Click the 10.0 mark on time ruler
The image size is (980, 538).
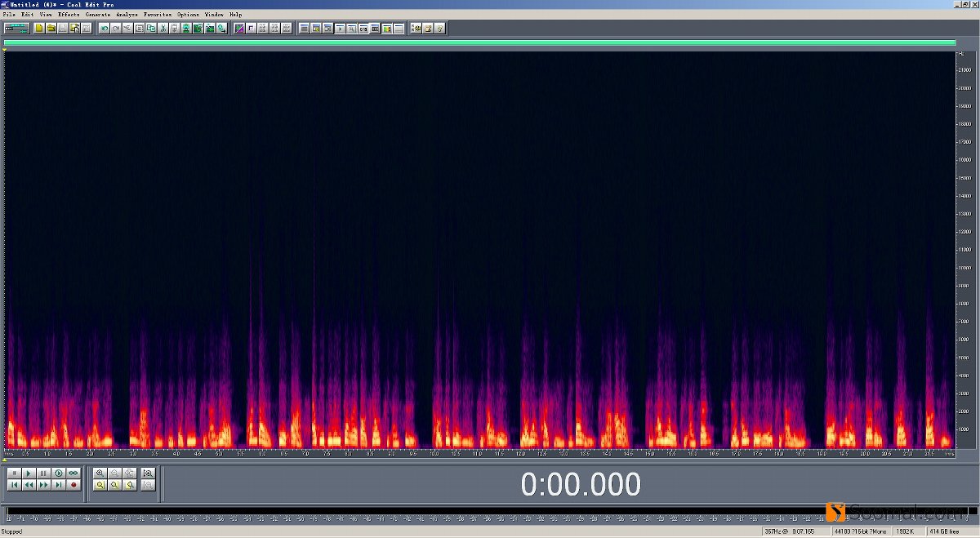(x=434, y=452)
